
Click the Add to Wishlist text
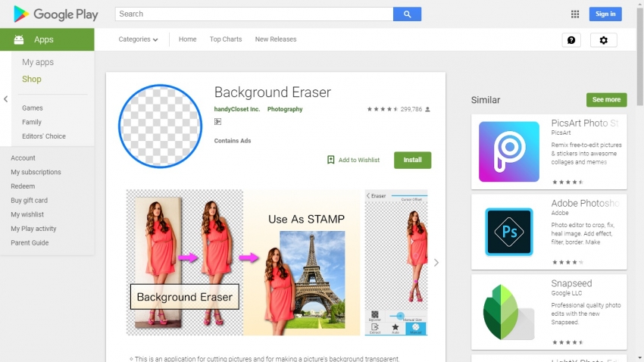point(359,160)
